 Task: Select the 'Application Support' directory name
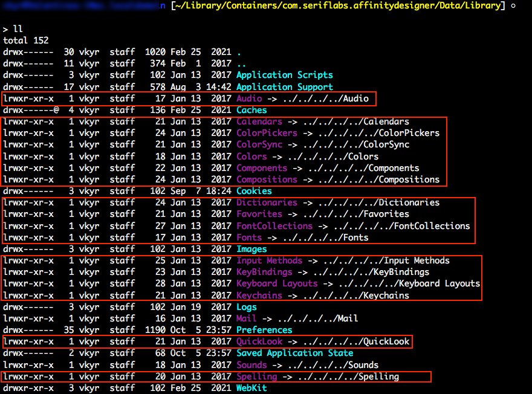click(x=285, y=87)
